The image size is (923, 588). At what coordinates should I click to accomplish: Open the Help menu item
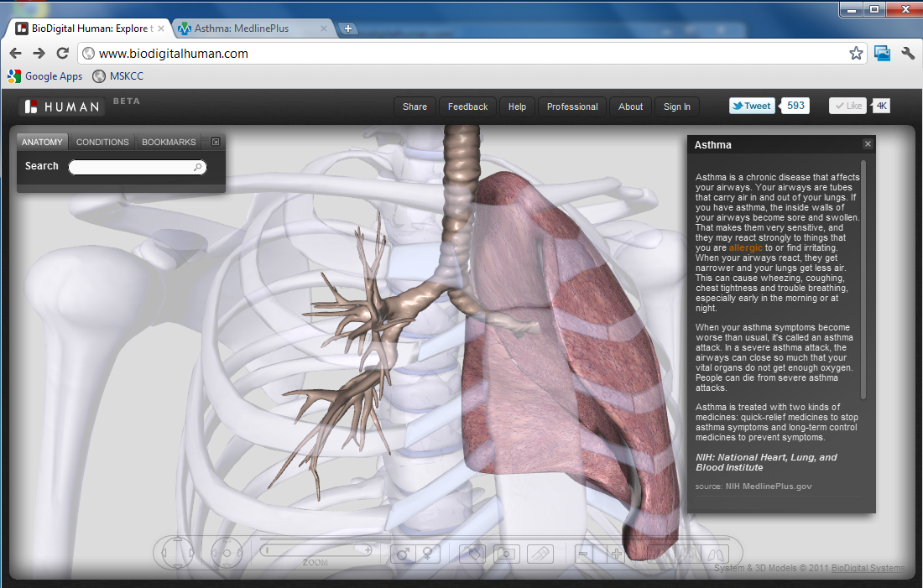point(517,107)
